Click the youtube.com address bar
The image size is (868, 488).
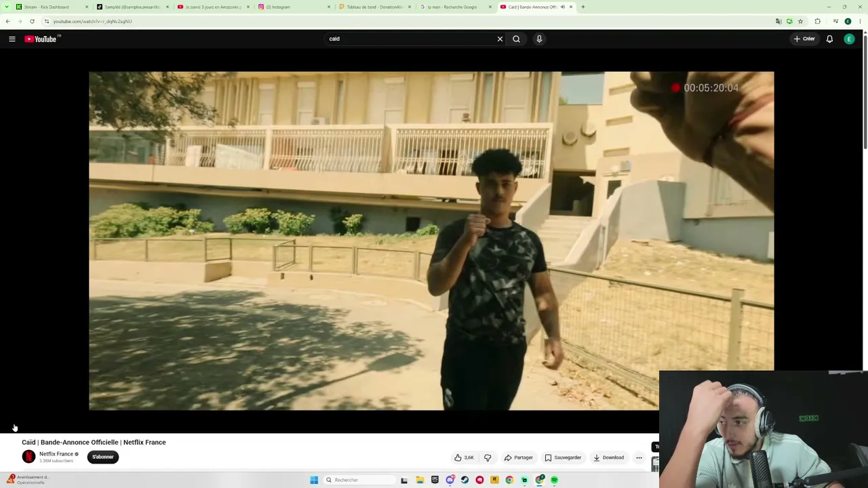[x=407, y=21]
